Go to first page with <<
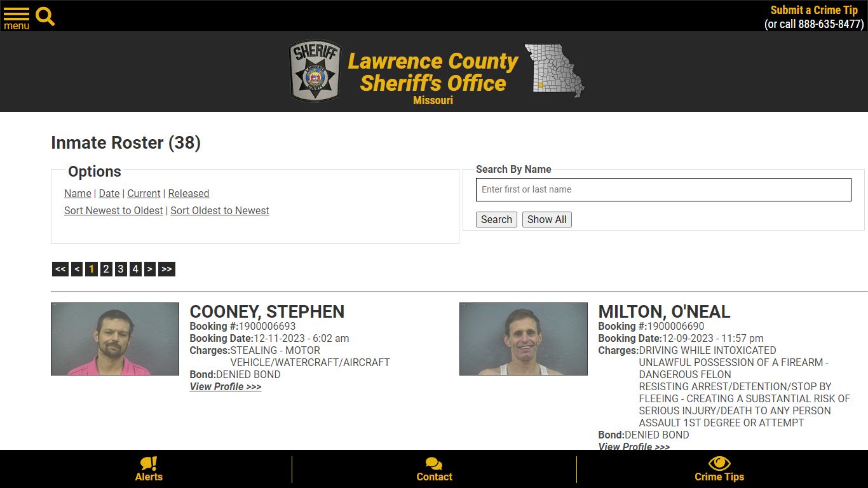 (60, 269)
